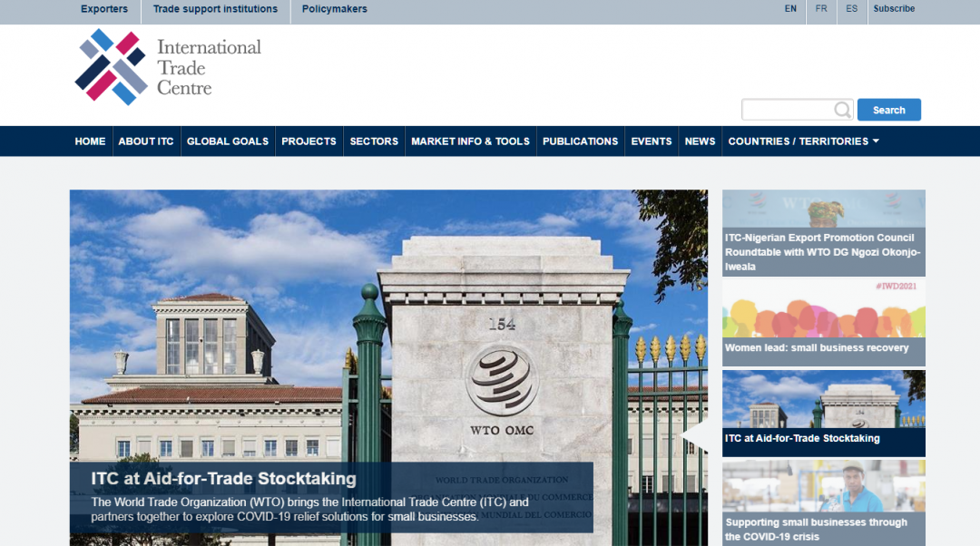Click the International Trade Centre logo
This screenshot has width=980, height=546.
pyautogui.click(x=168, y=67)
